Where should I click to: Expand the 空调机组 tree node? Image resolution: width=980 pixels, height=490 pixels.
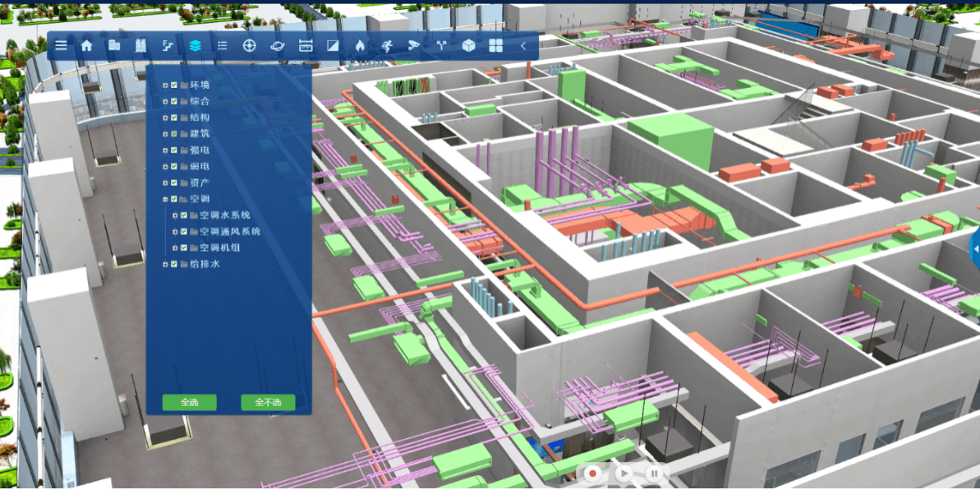coord(176,247)
